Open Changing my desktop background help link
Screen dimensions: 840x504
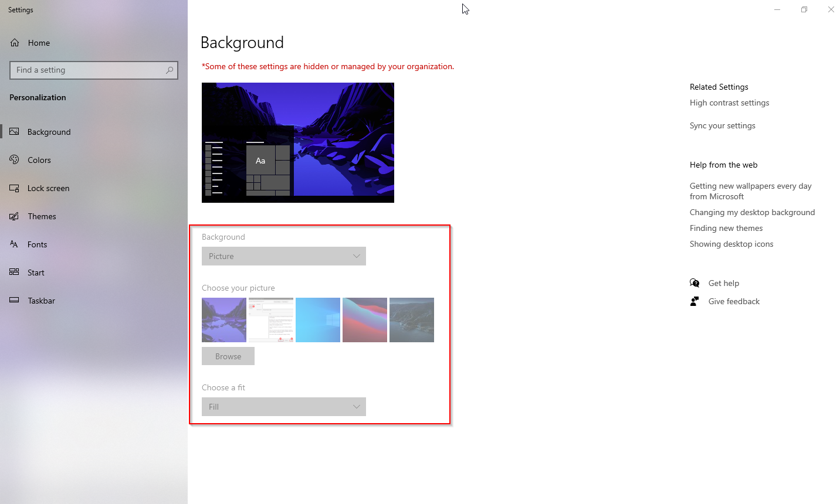[x=753, y=212]
